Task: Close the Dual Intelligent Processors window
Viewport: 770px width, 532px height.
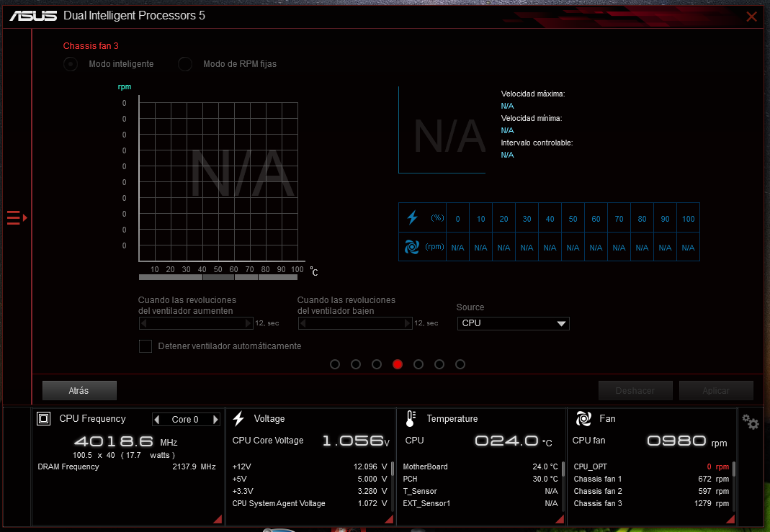Action: [751, 17]
